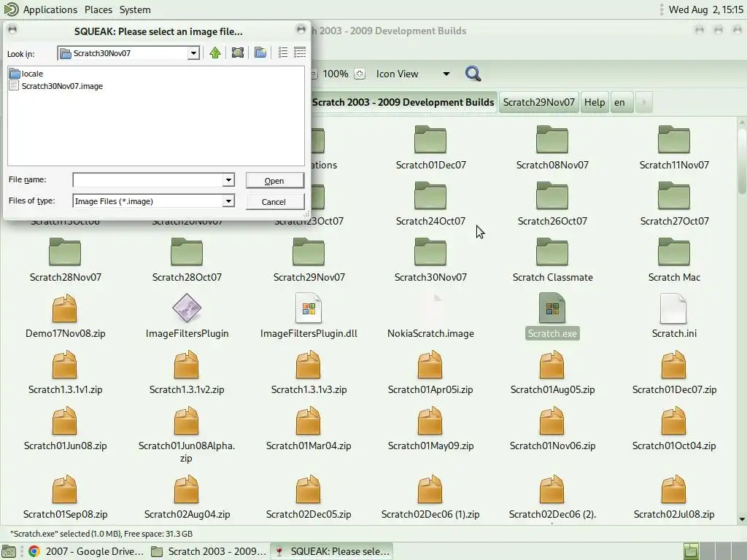Select the Scratch26Oct07 folder
Image resolution: width=747 pixels, height=560 pixels.
552,204
